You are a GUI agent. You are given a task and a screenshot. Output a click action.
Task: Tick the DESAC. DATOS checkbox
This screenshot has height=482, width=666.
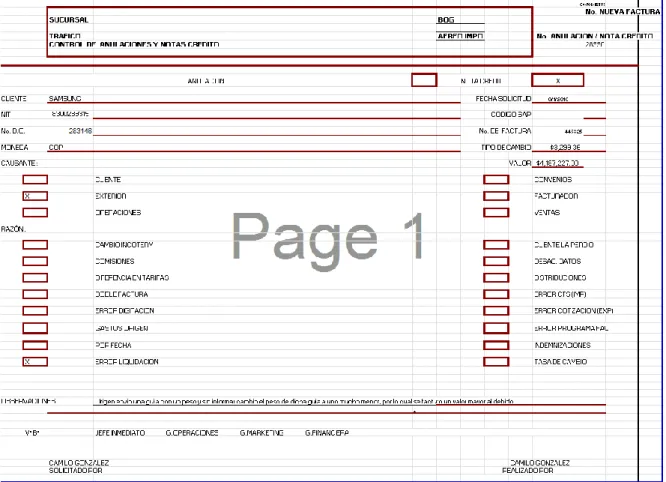[496, 261]
